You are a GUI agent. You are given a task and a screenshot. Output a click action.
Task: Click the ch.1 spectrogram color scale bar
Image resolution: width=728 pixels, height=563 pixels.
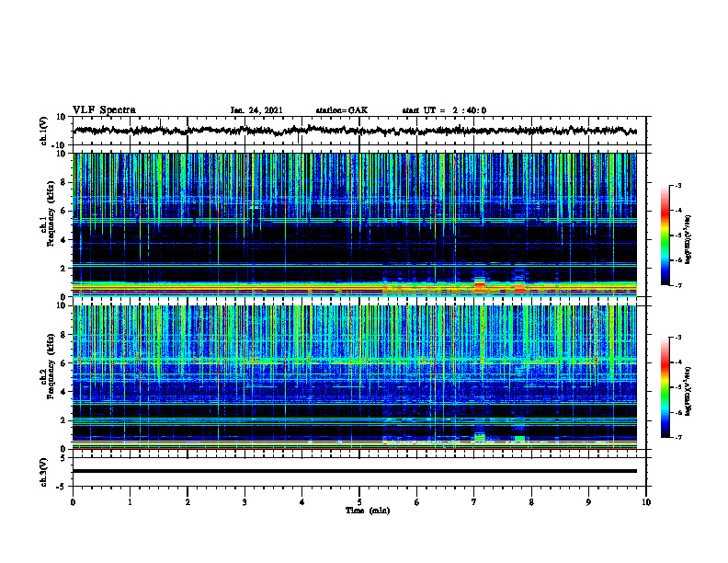coord(665,236)
